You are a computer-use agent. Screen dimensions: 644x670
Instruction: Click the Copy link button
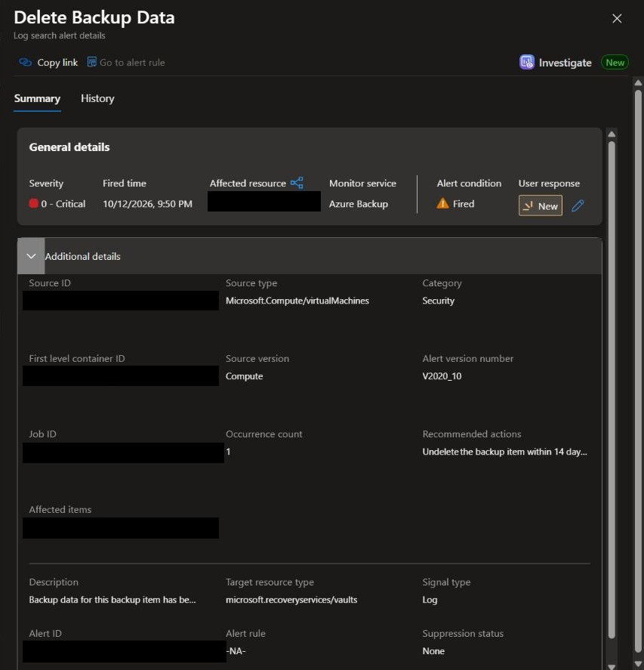tap(48, 63)
